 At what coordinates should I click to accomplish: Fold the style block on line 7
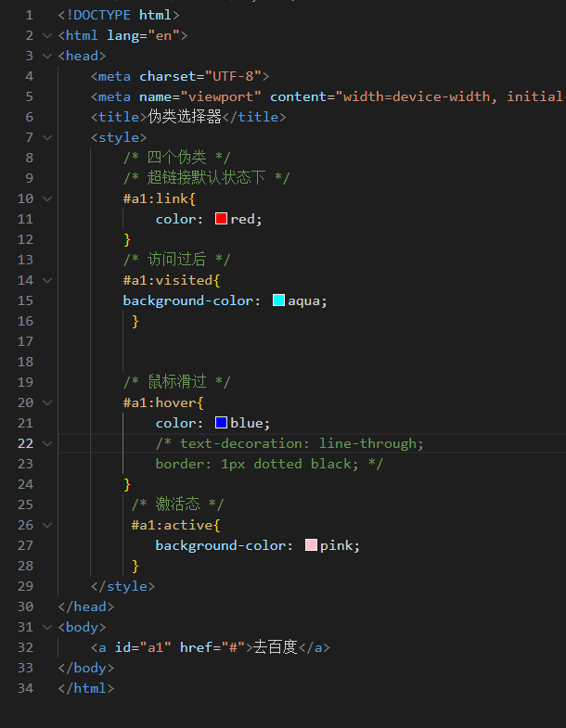(47, 138)
